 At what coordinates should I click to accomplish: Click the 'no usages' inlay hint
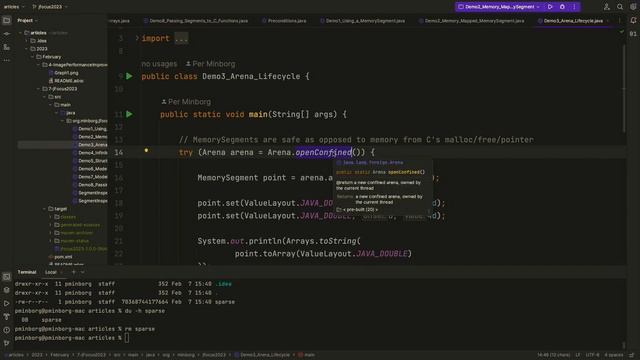[x=159, y=64]
